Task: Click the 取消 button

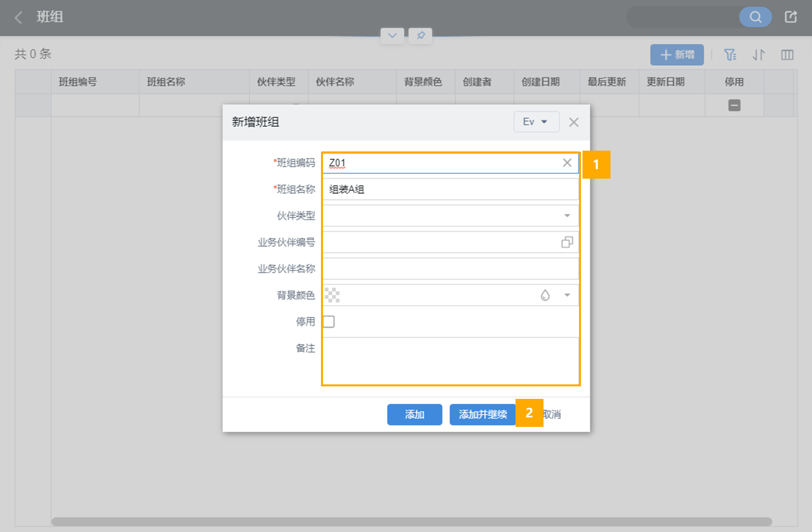Action: (552, 414)
